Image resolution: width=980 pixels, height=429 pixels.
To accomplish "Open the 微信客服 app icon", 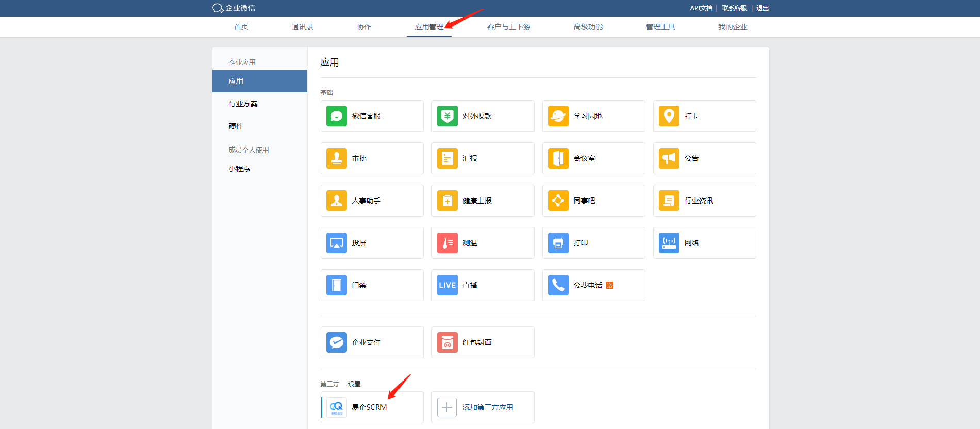I will pyautogui.click(x=337, y=116).
